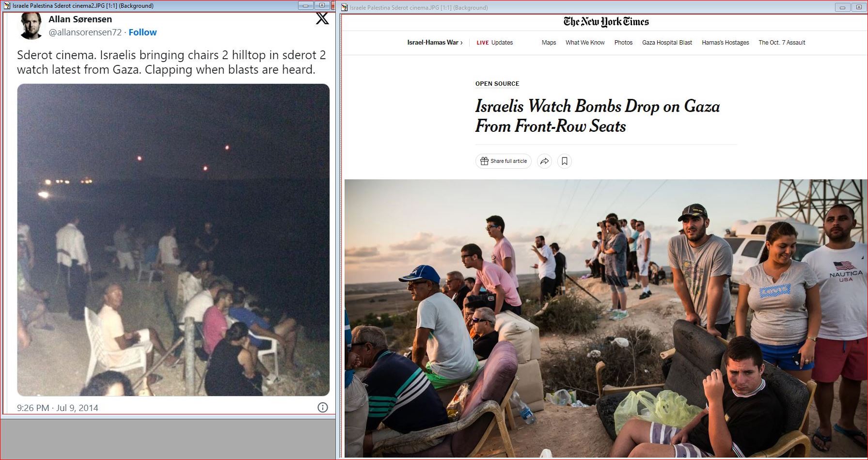Image resolution: width=868 pixels, height=460 pixels.
Task: Click the left window's title bar app icon
Action: coord(7,6)
